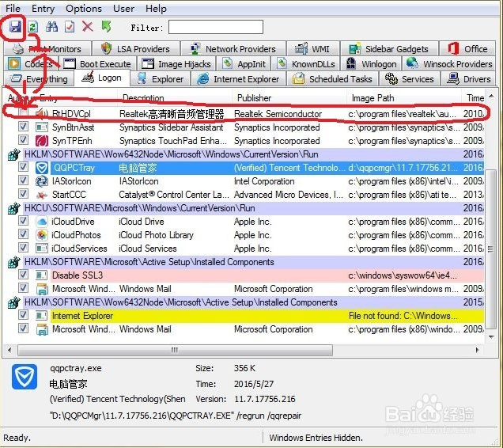Open the Help menu
This screenshot has width=503, height=448.
(x=156, y=9)
